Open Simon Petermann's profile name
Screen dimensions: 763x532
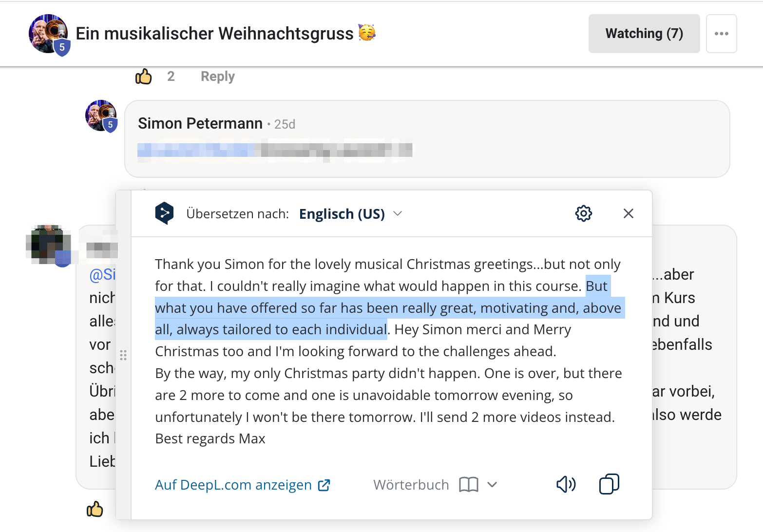click(x=200, y=124)
